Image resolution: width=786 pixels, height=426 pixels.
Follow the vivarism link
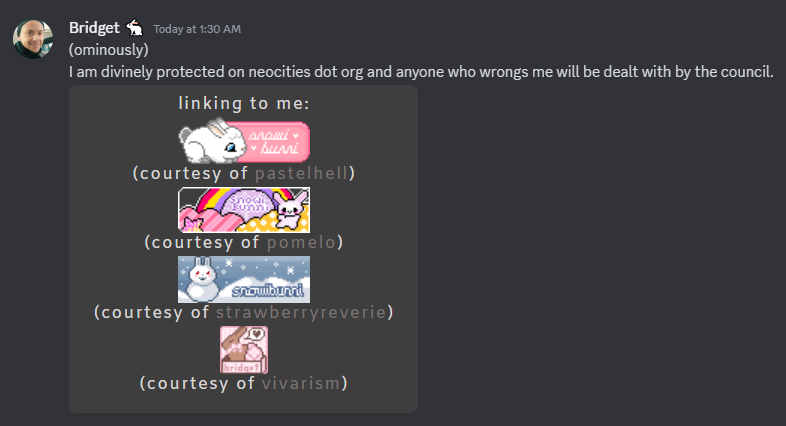pyautogui.click(x=301, y=383)
